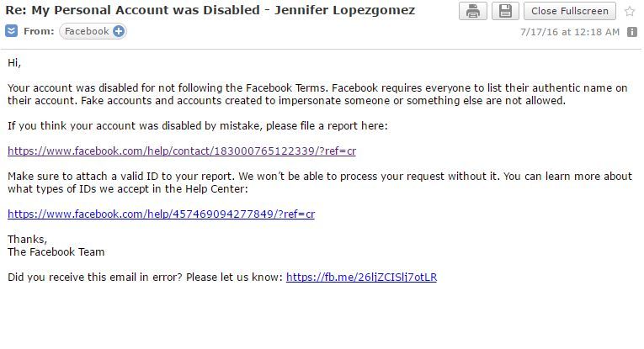Image resolution: width=644 pixels, height=349 pixels.
Task: Click the 7/17/16 timestamp
Action: tap(570, 32)
